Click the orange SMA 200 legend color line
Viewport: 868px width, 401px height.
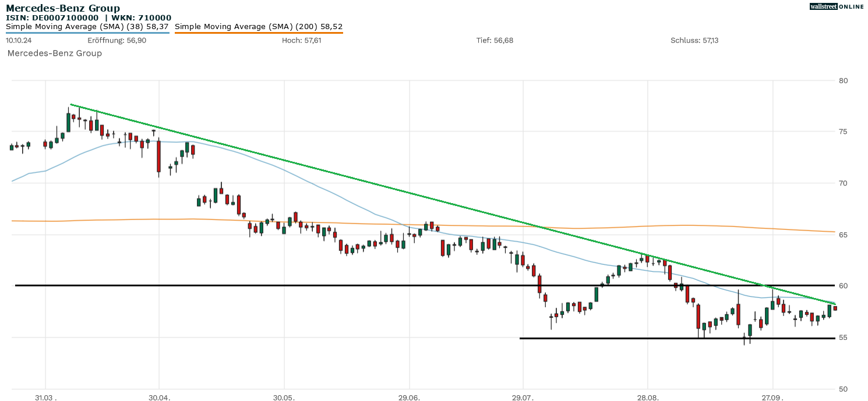(x=259, y=33)
